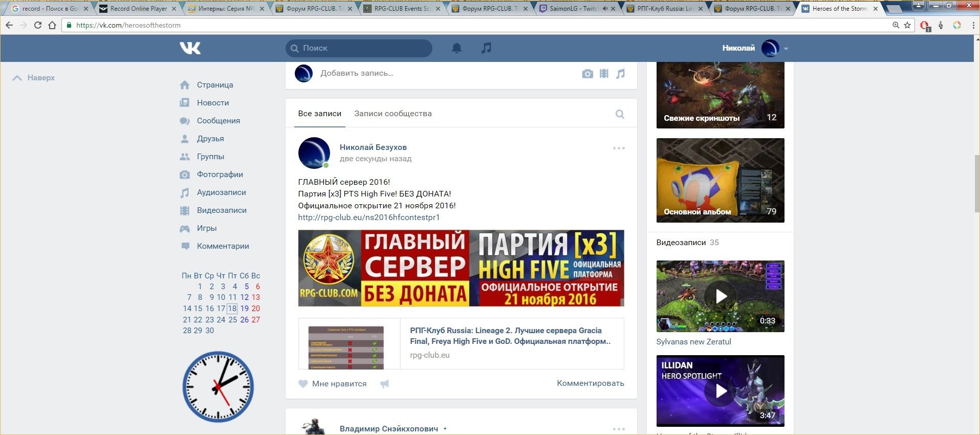Open the browser home button
The height and width of the screenshot is (435, 980).
tap(52, 25)
